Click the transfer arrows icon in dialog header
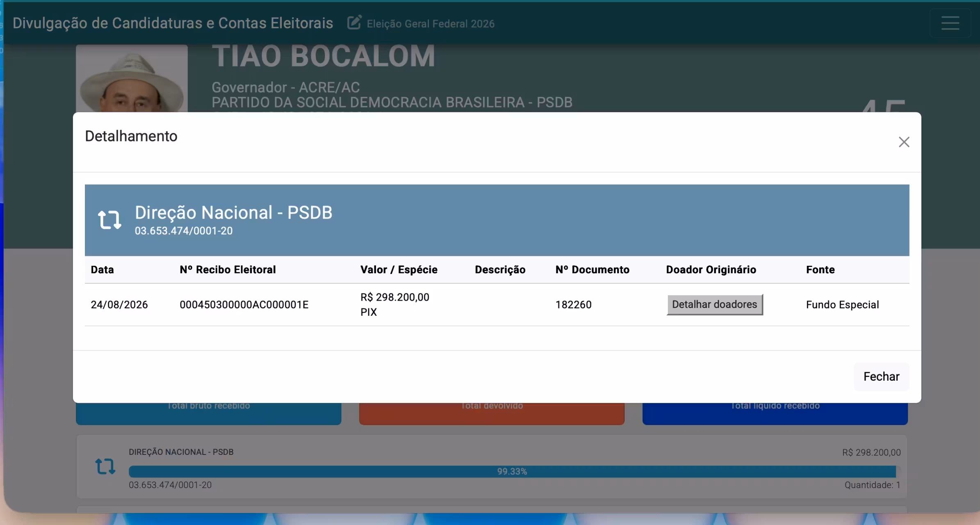This screenshot has width=980, height=525. 109,219
